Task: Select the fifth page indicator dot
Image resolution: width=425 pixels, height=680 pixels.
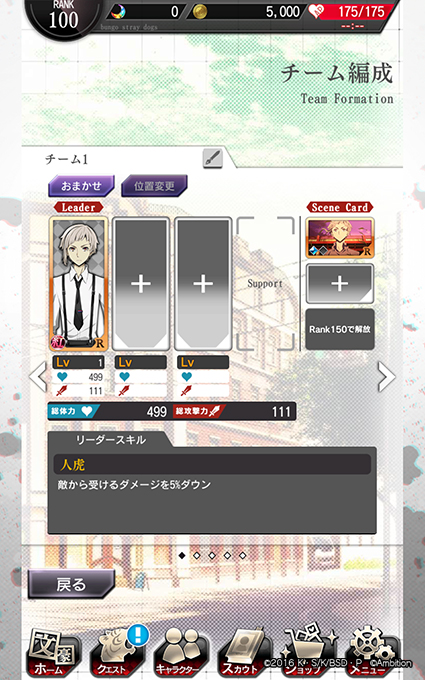Action: click(242, 555)
